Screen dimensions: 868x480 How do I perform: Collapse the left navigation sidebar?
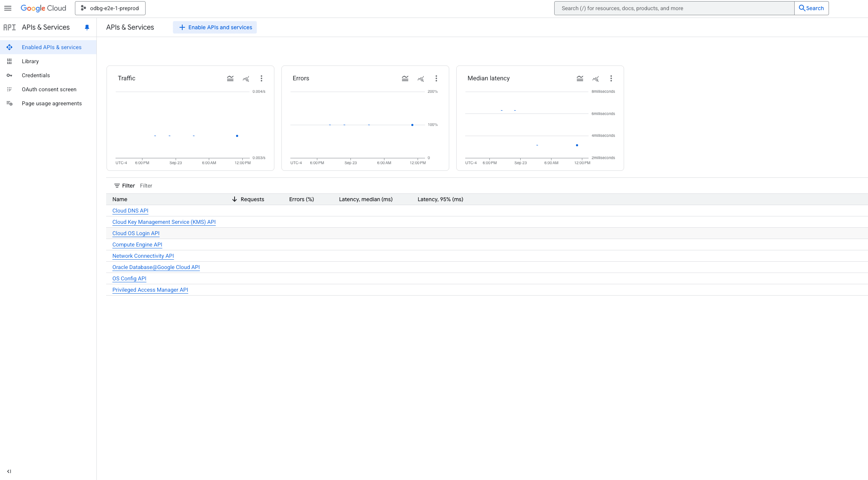pyautogui.click(x=9, y=471)
